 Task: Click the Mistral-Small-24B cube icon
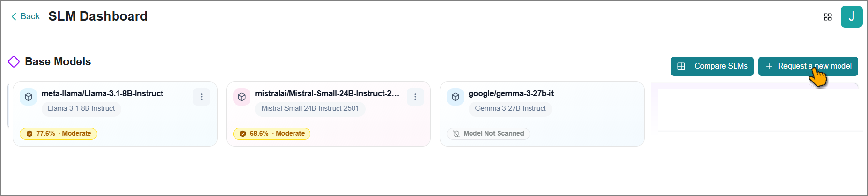click(x=242, y=97)
